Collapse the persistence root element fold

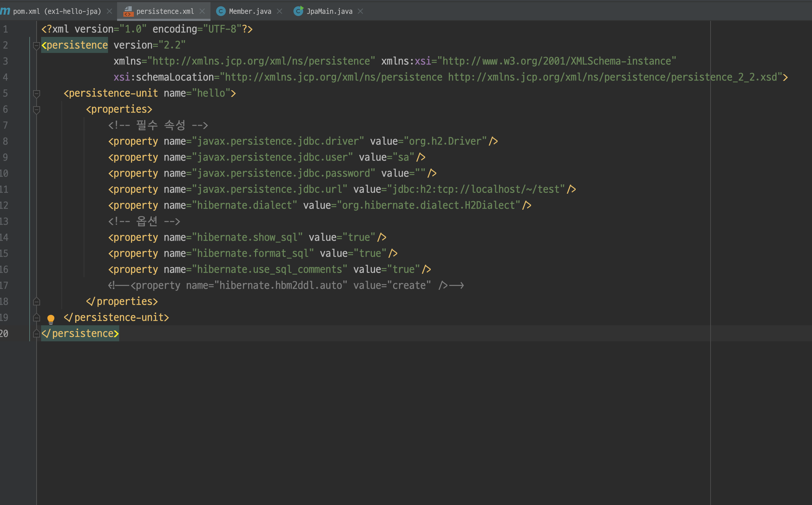click(36, 45)
